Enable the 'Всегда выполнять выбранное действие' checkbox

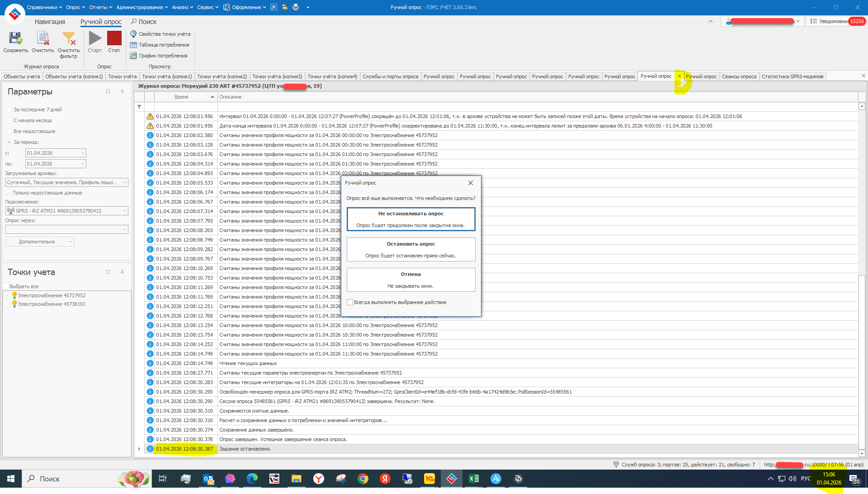click(350, 302)
